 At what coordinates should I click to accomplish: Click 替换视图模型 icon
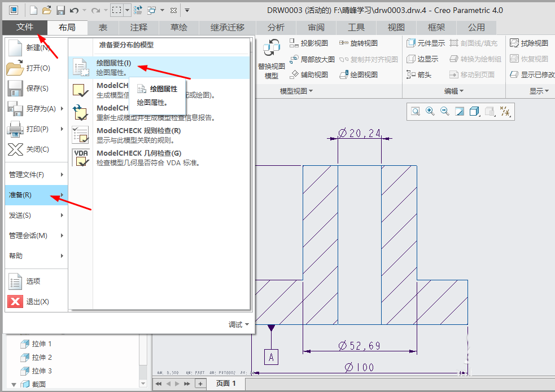point(272,59)
